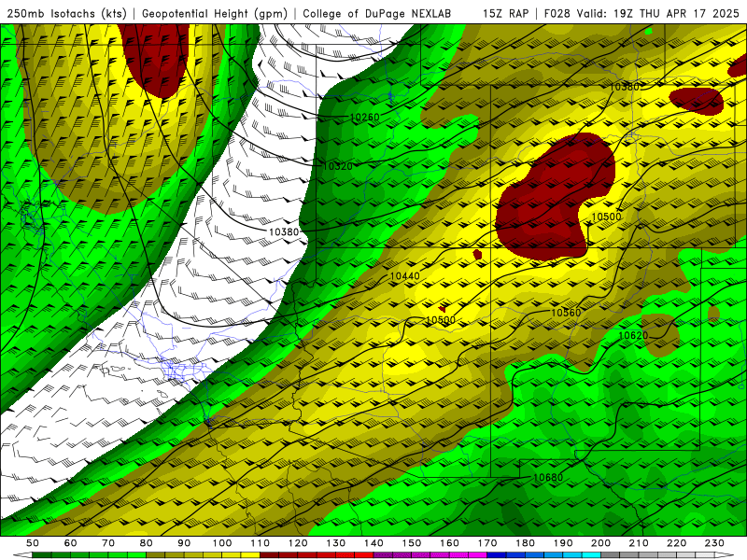Click the 220 value on the color scale
Image resolution: width=747 pixels, height=560 pixels.
pyautogui.click(x=676, y=543)
